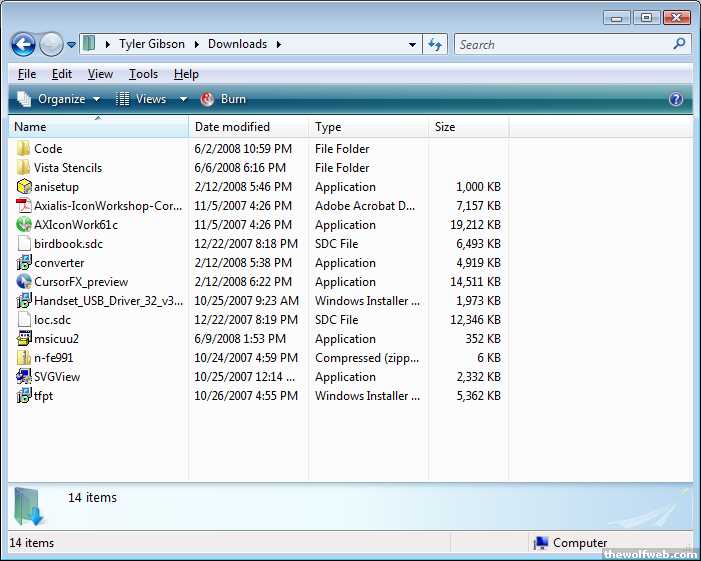Select the CursorFX_preview application icon
Screen dimensions: 701x561
pos(24,282)
